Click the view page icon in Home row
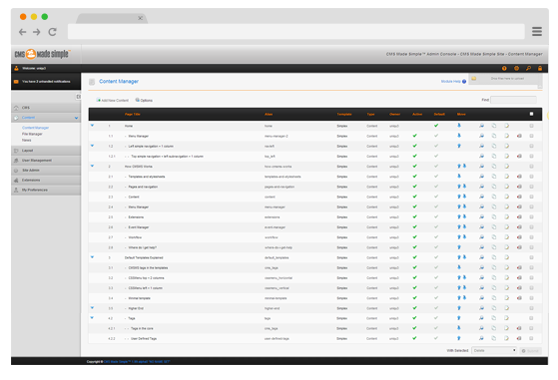 click(x=481, y=126)
